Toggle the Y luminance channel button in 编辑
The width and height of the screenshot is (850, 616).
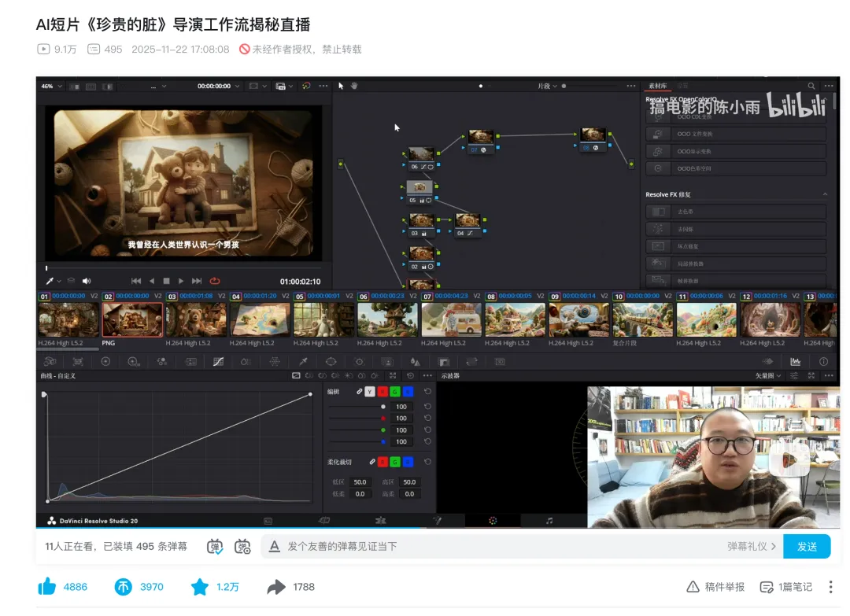pyautogui.click(x=370, y=391)
